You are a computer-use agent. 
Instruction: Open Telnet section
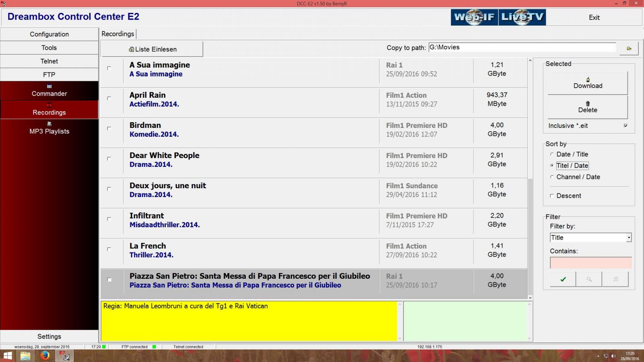tap(49, 61)
